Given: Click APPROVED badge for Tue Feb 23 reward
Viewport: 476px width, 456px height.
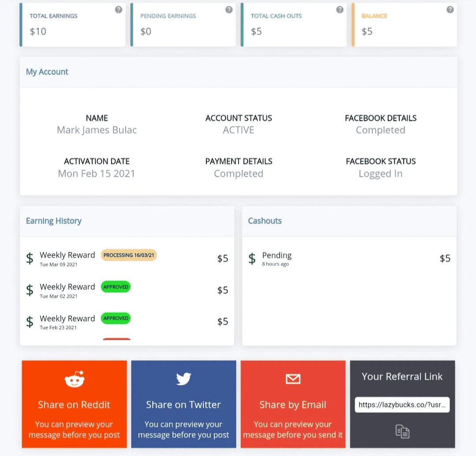Looking at the screenshot, I should [x=116, y=318].
